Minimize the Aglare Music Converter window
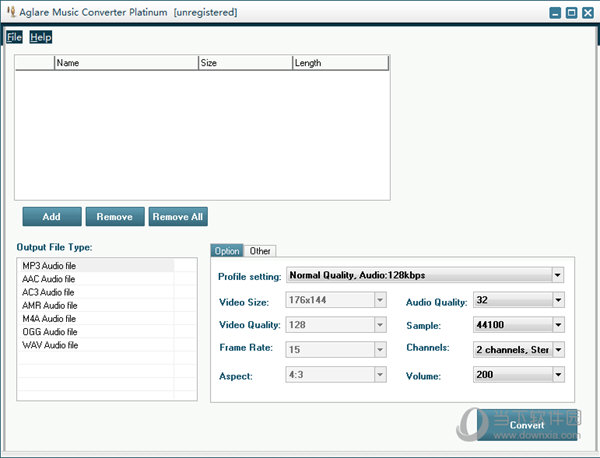This screenshot has height=458, width=600. pos(555,13)
